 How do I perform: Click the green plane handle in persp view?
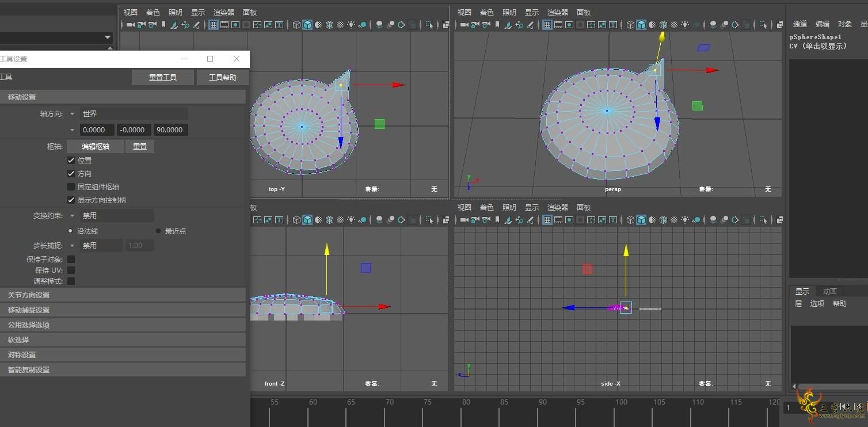(697, 106)
